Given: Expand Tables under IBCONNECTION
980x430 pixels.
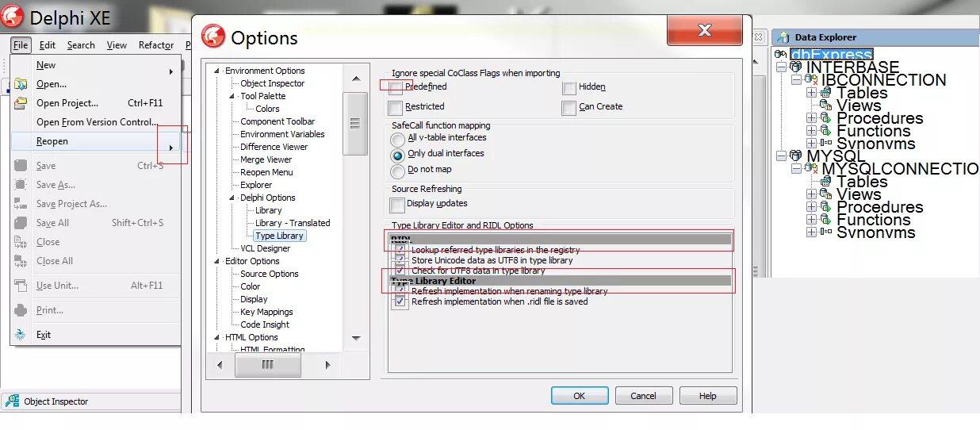Looking at the screenshot, I should [811, 94].
